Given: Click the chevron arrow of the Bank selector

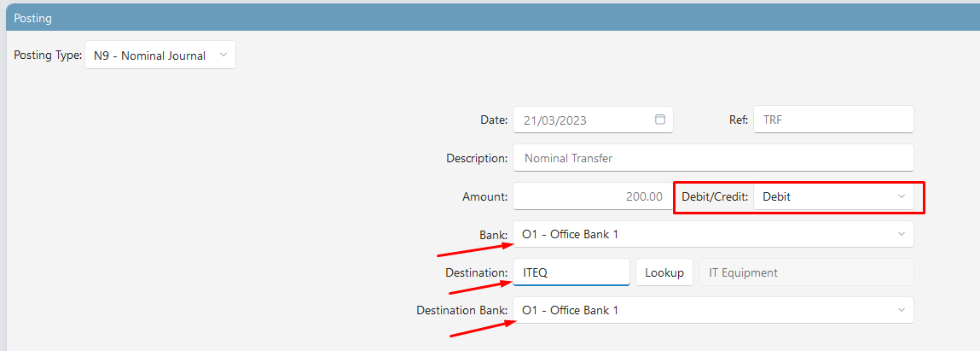Looking at the screenshot, I should pos(902,234).
